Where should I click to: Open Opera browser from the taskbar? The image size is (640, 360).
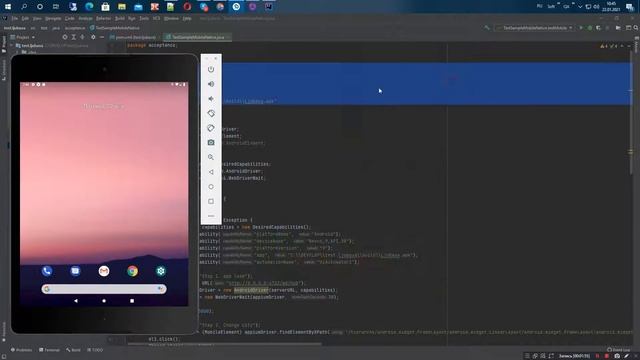point(187,7)
